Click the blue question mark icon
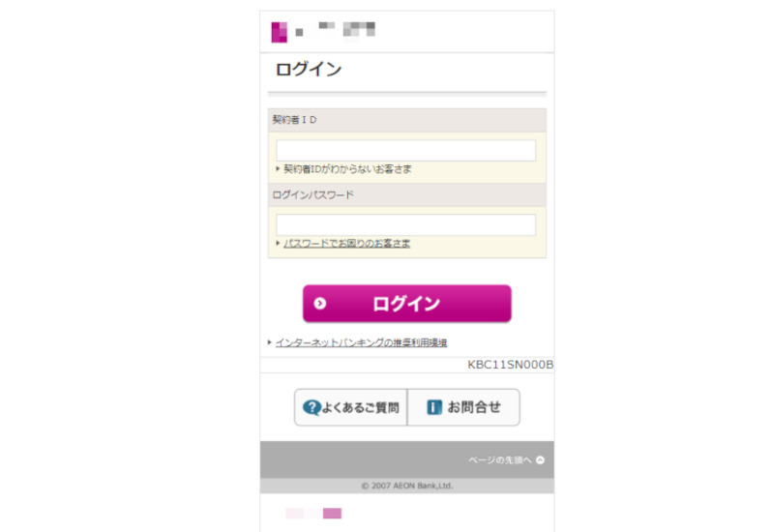 (x=311, y=407)
